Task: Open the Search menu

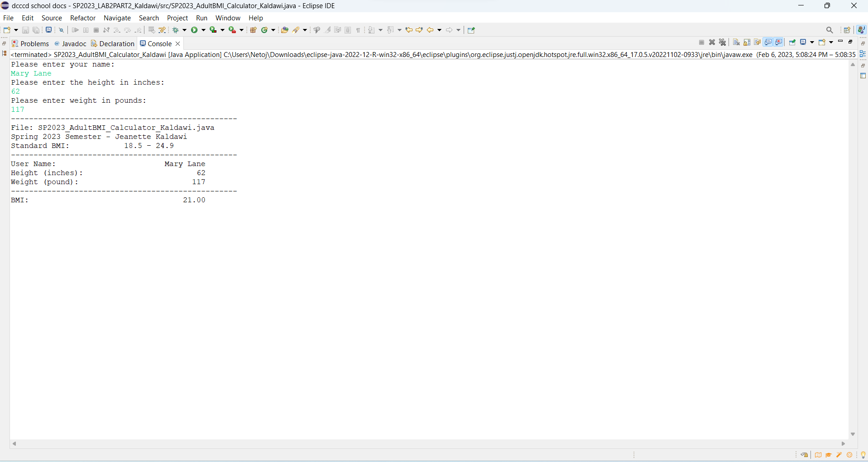Action: tap(149, 18)
